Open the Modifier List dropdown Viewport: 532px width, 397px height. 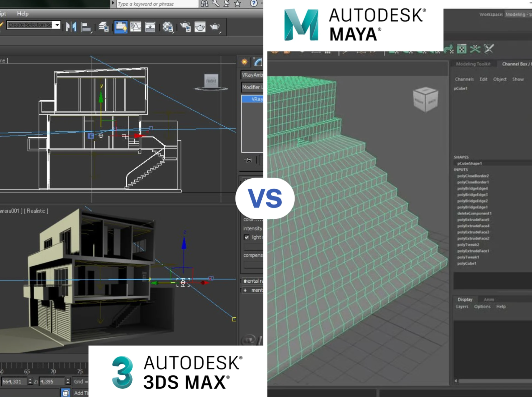[252, 87]
